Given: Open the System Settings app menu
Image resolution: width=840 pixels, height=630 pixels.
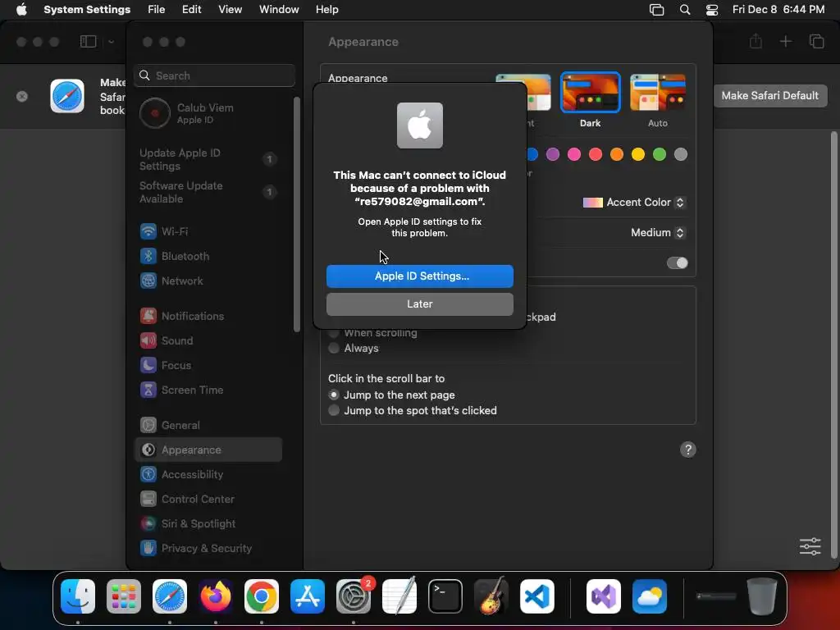Looking at the screenshot, I should click(87, 9).
